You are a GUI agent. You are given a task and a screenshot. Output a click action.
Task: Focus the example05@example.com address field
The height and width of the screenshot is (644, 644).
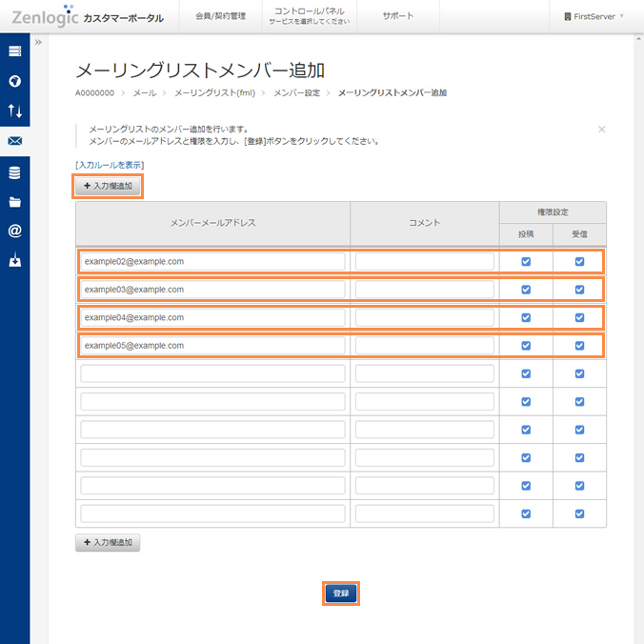click(x=212, y=346)
